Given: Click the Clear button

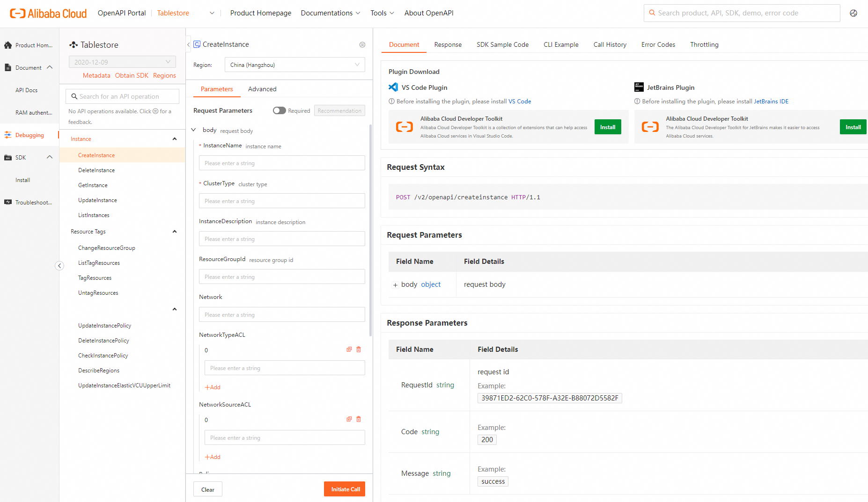Looking at the screenshot, I should point(208,489).
